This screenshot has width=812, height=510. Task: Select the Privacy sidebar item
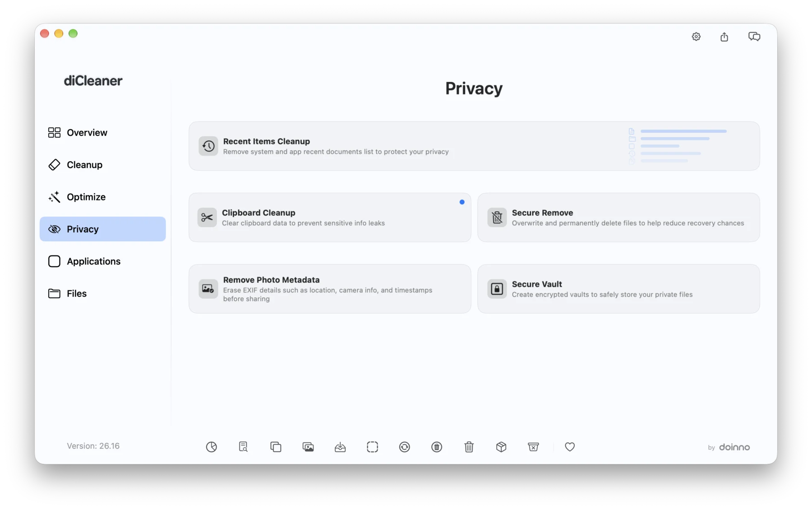click(102, 229)
